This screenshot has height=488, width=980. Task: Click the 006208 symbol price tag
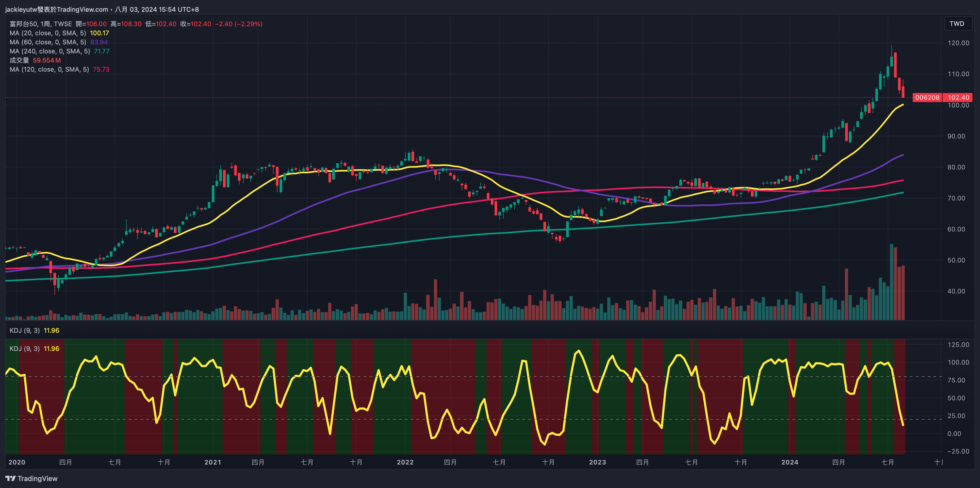click(x=927, y=98)
